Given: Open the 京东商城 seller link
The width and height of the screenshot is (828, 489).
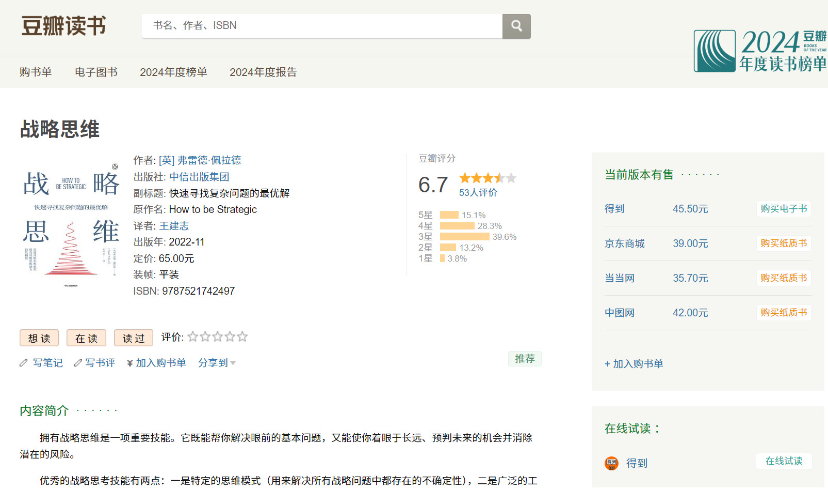Looking at the screenshot, I should (625, 243).
